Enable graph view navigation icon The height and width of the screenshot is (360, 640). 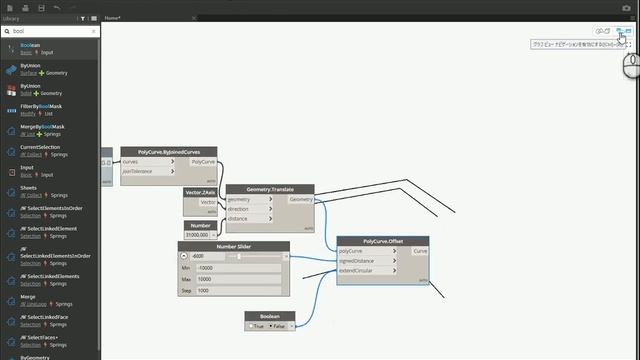point(624,31)
